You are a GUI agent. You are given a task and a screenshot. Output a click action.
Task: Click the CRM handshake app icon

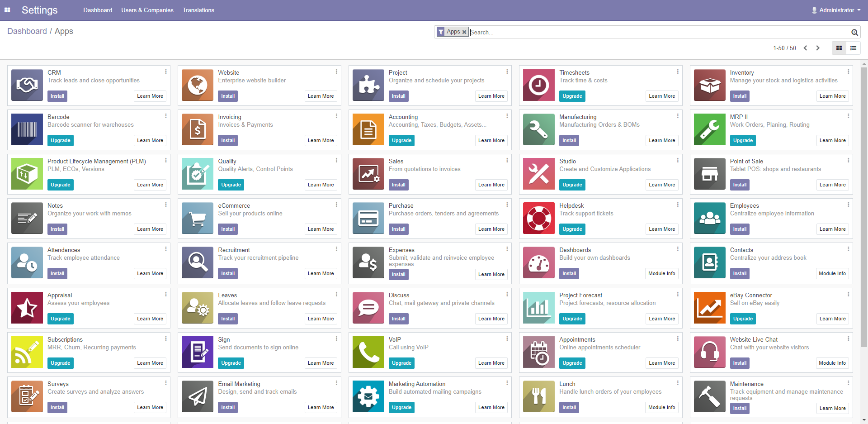[27, 85]
